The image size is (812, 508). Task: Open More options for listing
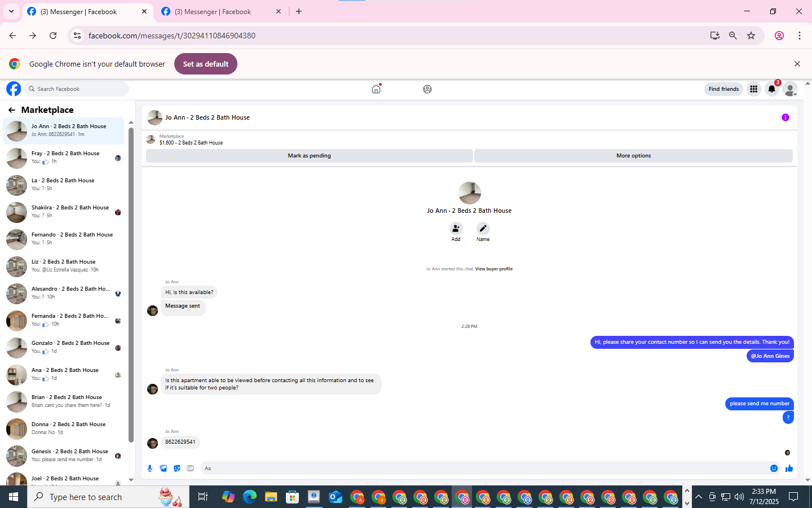click(633, 156)
